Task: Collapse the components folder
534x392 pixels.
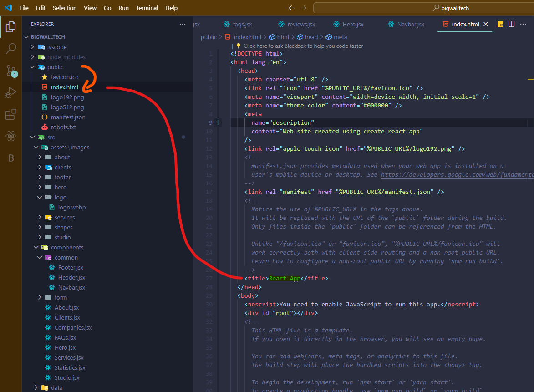Action: point(67,247)
